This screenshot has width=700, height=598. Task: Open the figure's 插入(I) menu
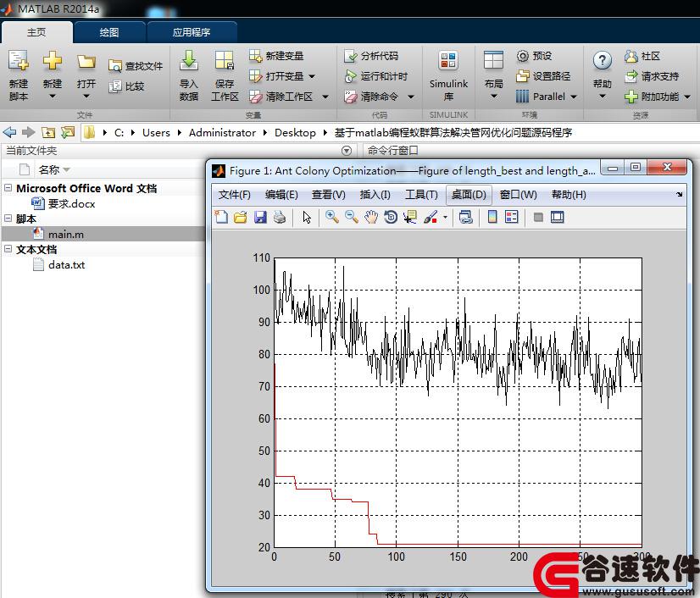375,195
